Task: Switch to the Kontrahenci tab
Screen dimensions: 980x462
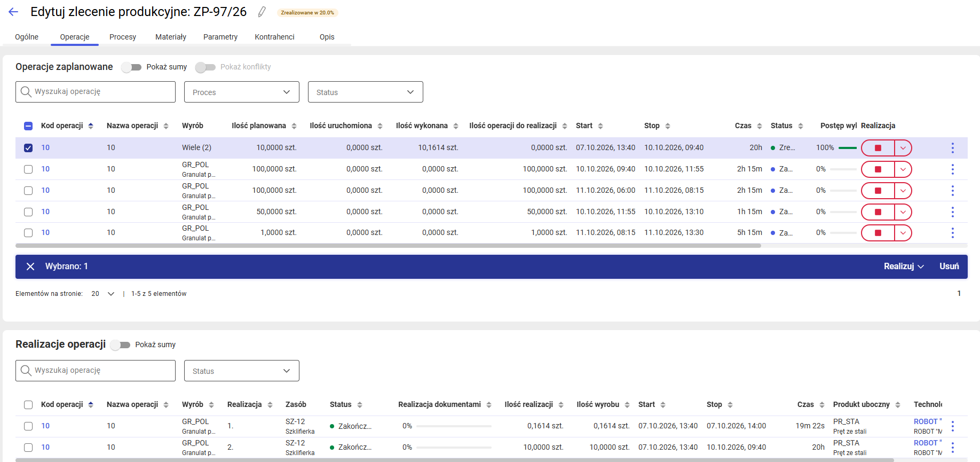Action: click(274, 37)
